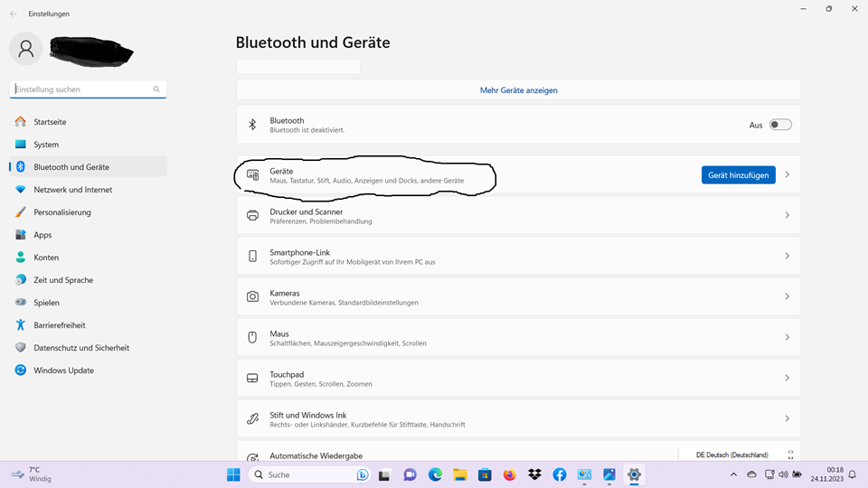Select the Netzwerk und Internet Wi-Fi icon

point(21,190)
